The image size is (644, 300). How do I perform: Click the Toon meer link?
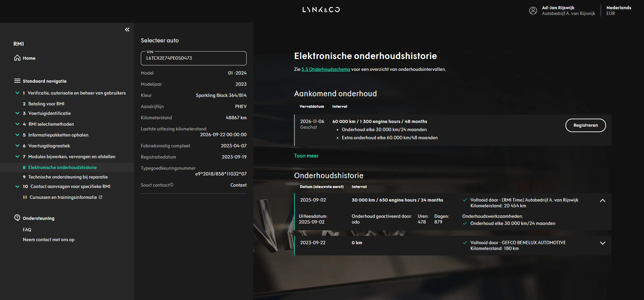[x=306, y=156]
